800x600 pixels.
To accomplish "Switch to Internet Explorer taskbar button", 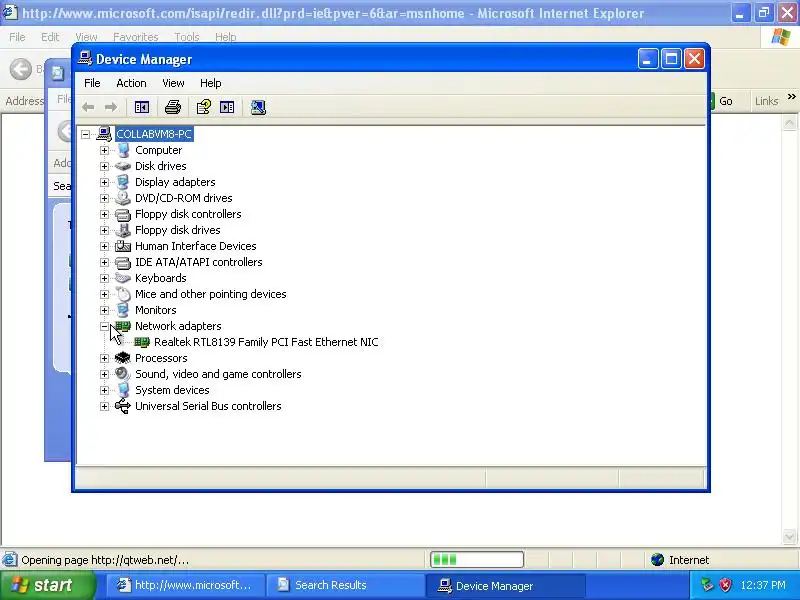I will point(186,585).
